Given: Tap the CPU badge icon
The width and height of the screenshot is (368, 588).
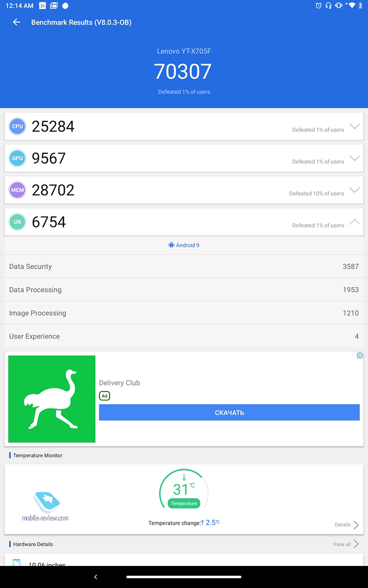Looking at the screenshot, I should click(x=17, y=126).
